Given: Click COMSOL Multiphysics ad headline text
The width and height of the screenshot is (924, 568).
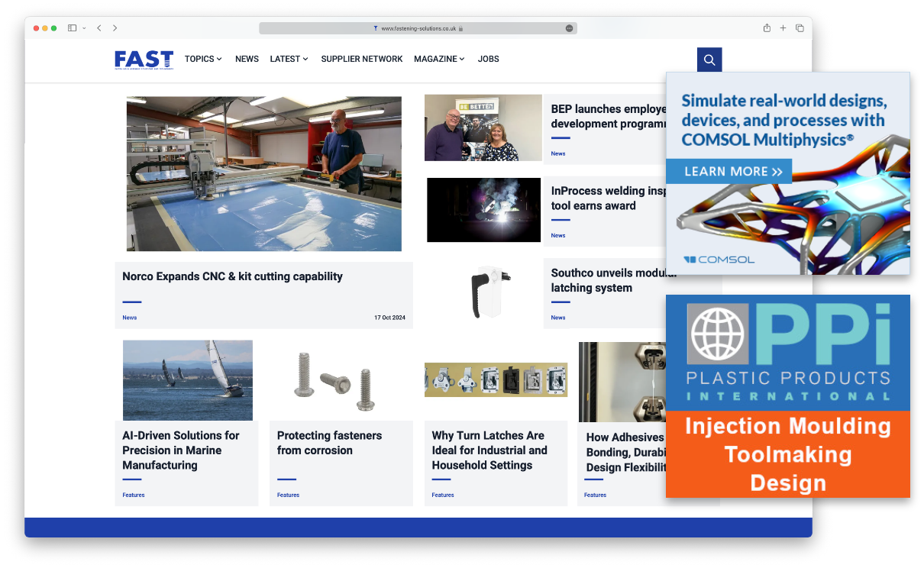Looking at the screenshot, I should coord(783,121).
